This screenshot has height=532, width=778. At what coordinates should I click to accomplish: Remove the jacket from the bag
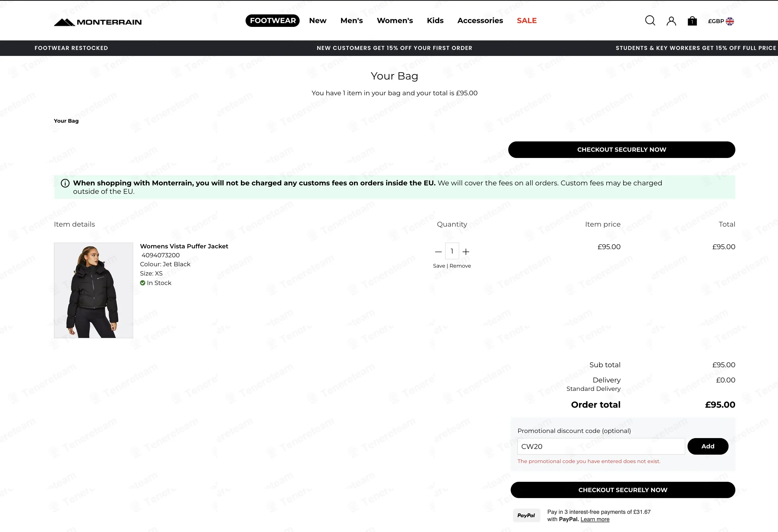click(x=460, y=266)
